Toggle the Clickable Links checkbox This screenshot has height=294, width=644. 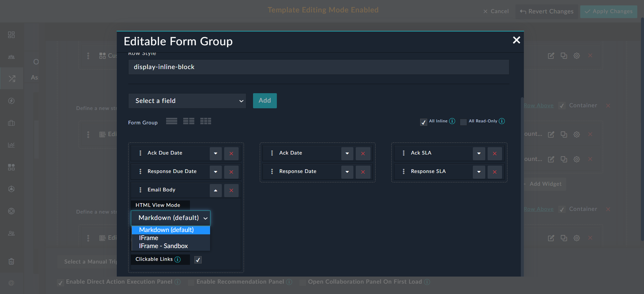click(x=198, y=260)
